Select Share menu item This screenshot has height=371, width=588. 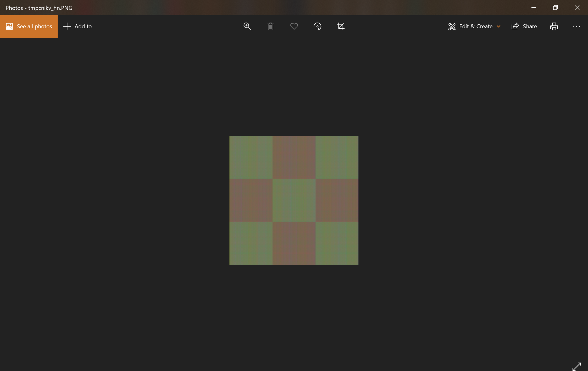pos(524,26)
